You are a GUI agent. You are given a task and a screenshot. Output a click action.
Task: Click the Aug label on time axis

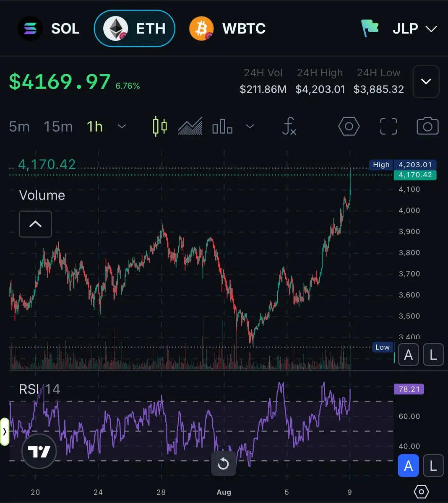pos(224,492)
